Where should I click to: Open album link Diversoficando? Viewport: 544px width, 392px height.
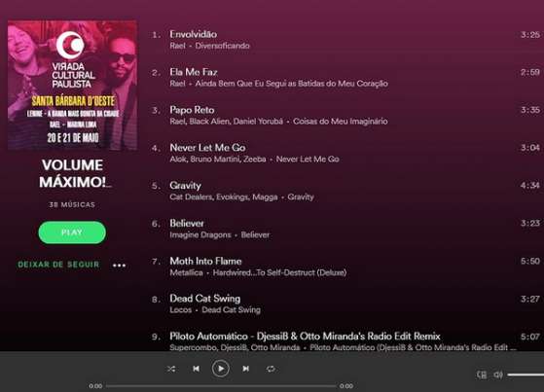point(223,46)
